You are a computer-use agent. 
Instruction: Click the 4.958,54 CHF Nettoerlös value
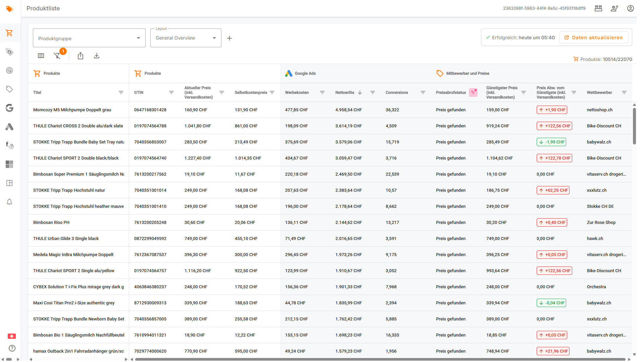tap(348, 110)
